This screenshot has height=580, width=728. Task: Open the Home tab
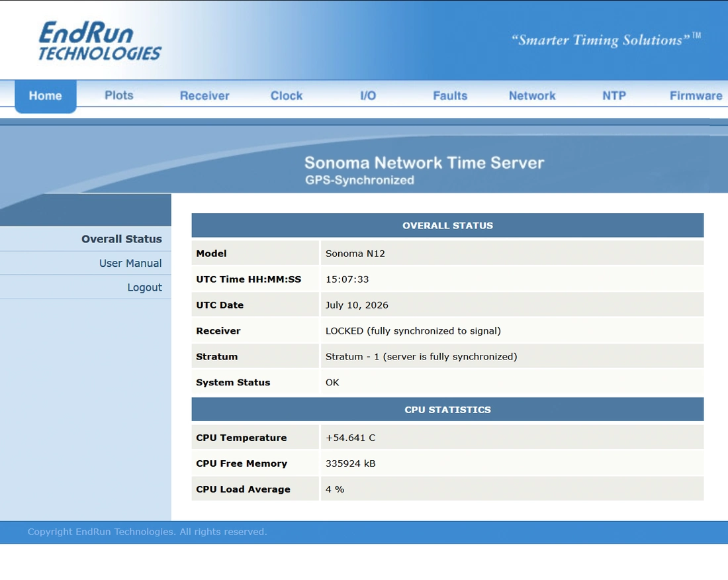(x=46, y=96)
